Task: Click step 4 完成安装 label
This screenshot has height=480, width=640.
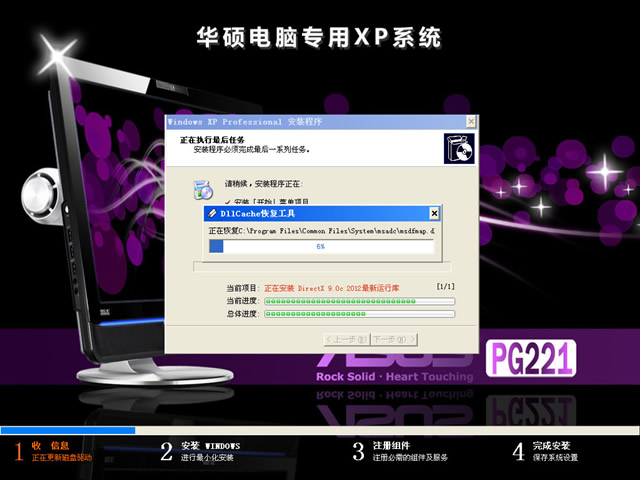Action: pos(551,446)
